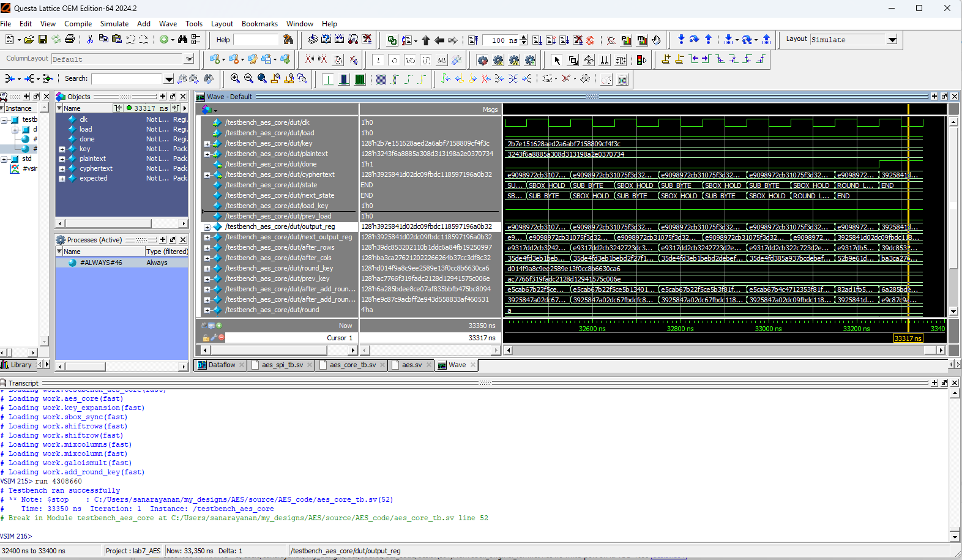This screenshot has height=560, width=962.
Task: Click the Cut scissors icon
Action: tap(90, 40)
